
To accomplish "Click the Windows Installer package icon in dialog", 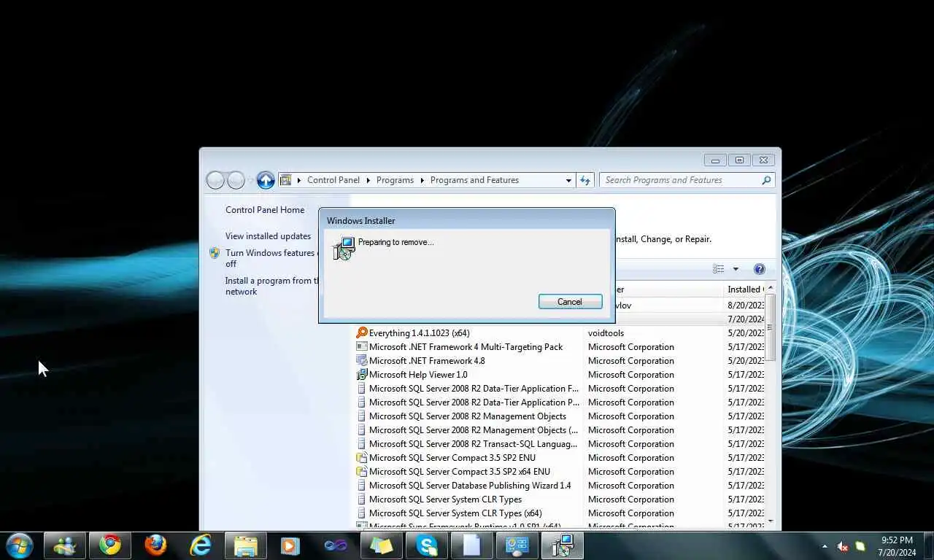I will point(344,249).
